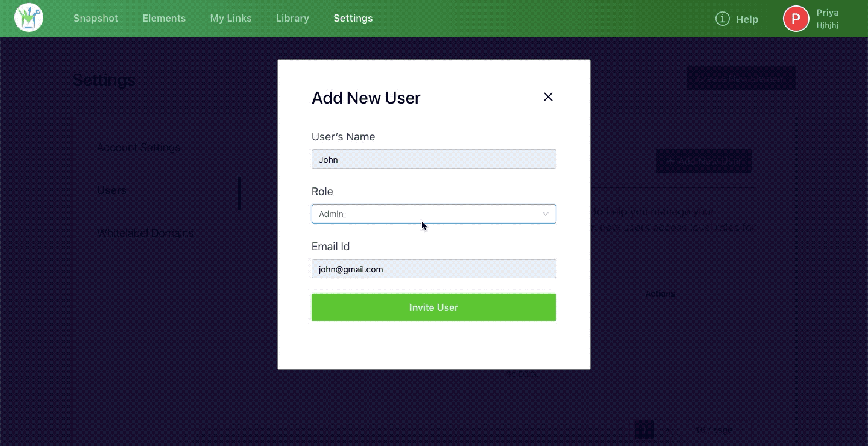
Task: Go to the Snapshot tab
Action: click(96, 19)
